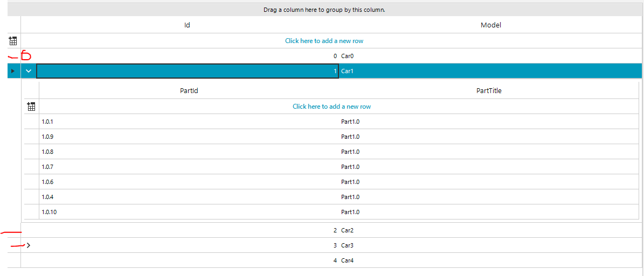Image resolution: width=644 pixels, height=276 pixels.
Task: Collapse the expanded Car1 row
Action: (29, 71)
